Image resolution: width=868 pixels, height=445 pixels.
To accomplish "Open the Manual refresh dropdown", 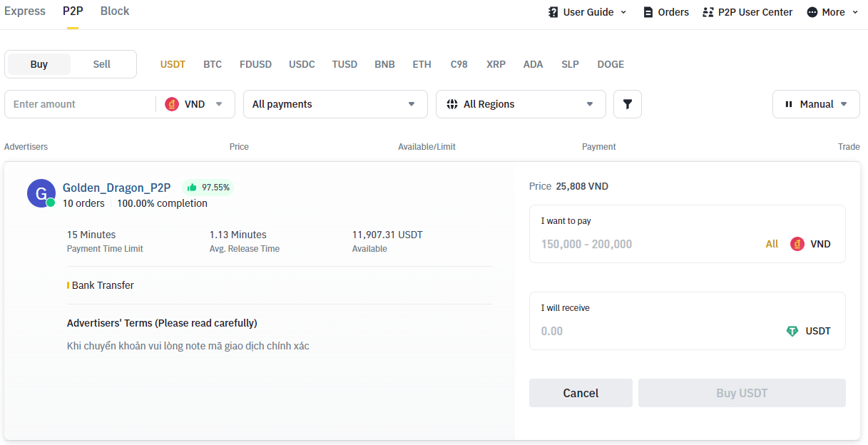I will 816,104.
